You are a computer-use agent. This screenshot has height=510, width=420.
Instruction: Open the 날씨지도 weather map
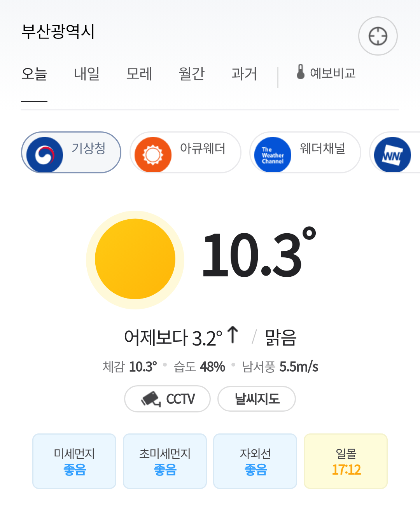(x=257, y=399)
